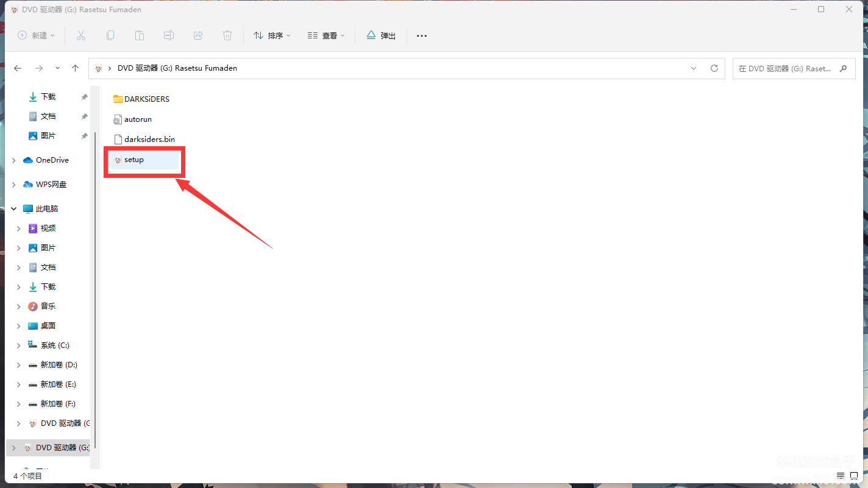Click the Paste clipboard icon
The width and height of the screenshot is (868, 488).
tap(140, 35)
